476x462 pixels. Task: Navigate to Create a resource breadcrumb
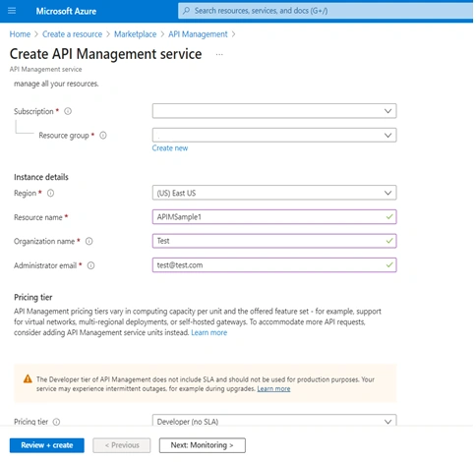coord(72,34)
